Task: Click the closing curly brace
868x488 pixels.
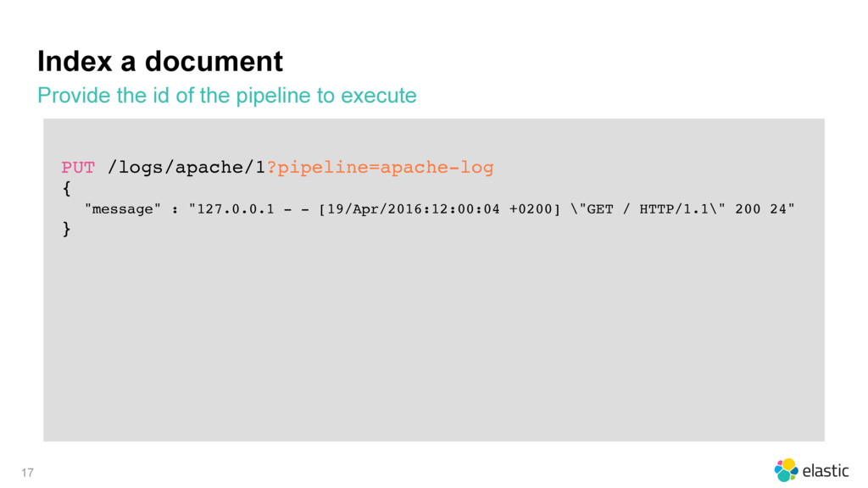Action: pos(66,229)
